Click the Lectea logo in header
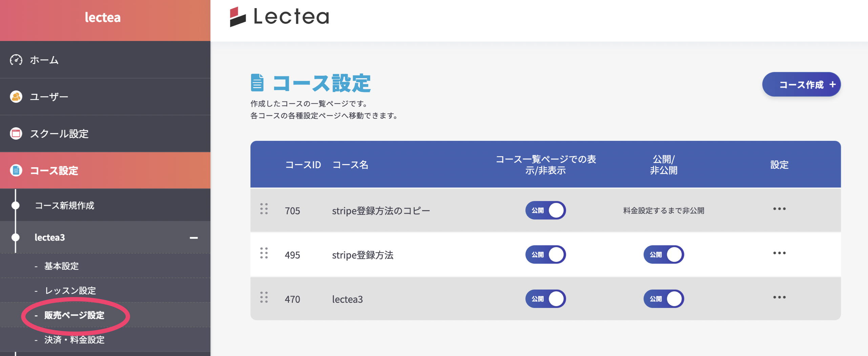The width and height of the screenshot is (868, 356). (x=279, y=17)
